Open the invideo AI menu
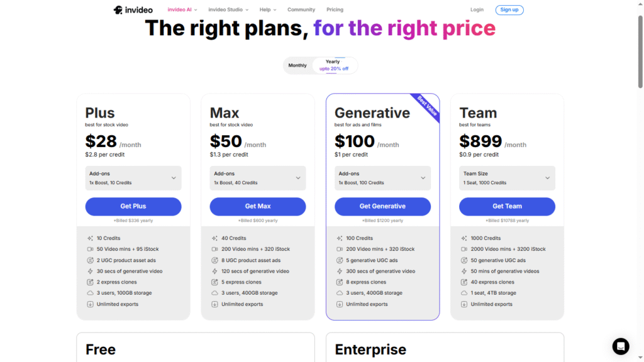Image resolution: width=644 pixels, height=362 pixels. (x=182, y=10)
